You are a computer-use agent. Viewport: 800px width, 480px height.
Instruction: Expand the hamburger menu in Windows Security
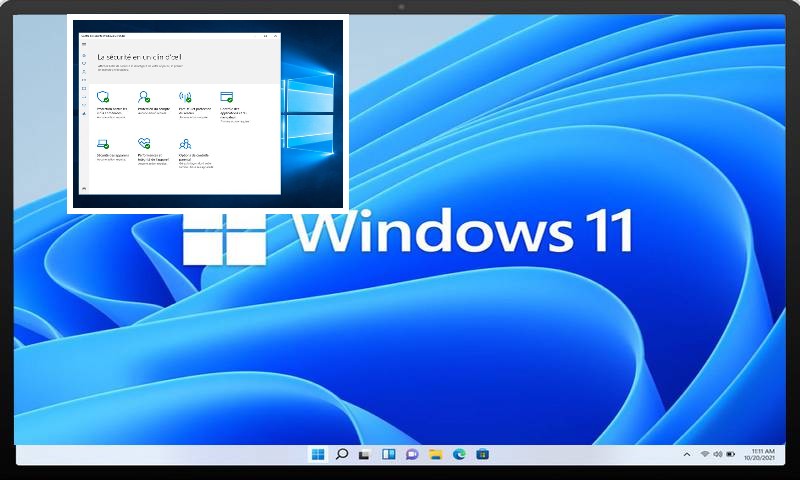[x=84, y=44]
